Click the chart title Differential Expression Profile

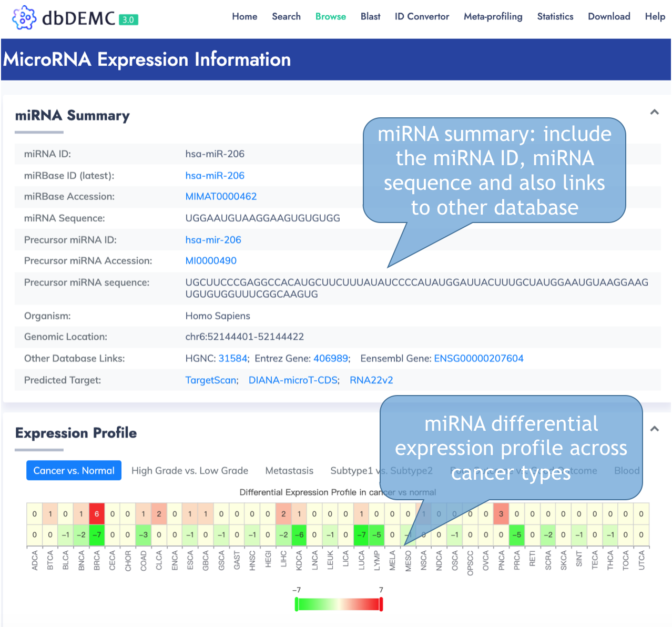[x=338, y=492]
